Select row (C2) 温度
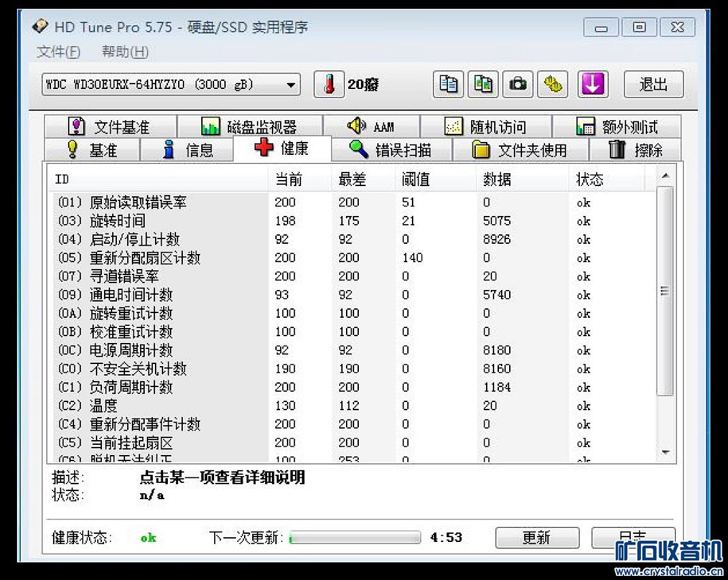Viewport: 728px width, 580px height. [x=353, y=405]
